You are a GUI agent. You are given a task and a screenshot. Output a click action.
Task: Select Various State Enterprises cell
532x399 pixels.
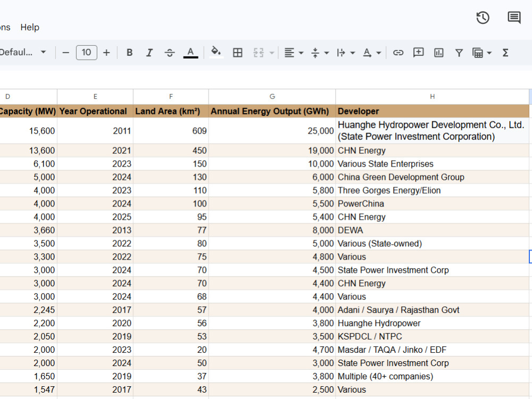click(x=432, y=164)
